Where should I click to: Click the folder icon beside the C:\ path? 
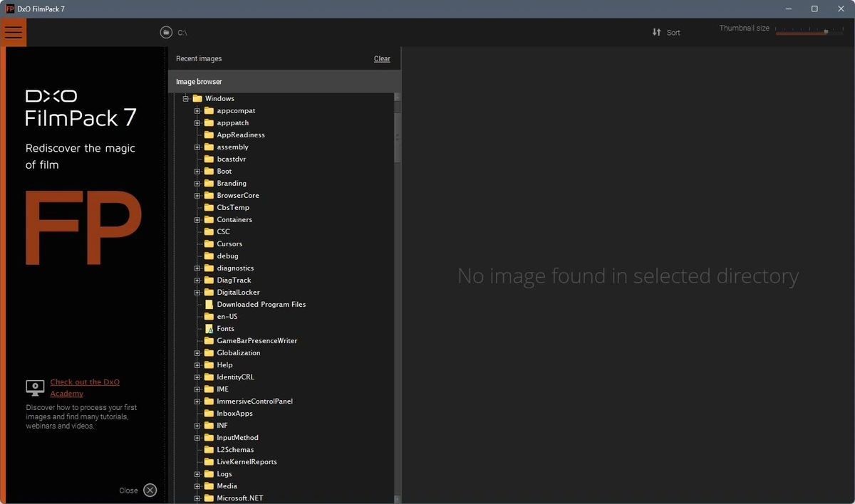coord(166,32)
